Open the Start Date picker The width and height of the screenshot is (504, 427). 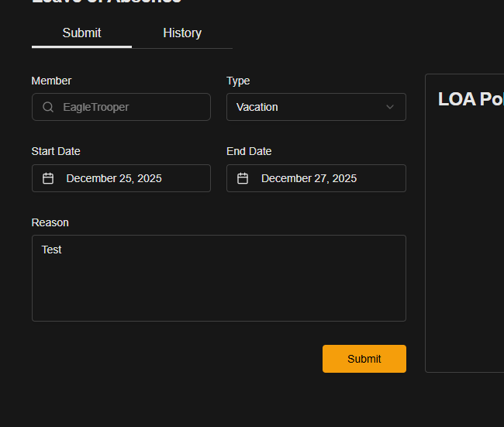pyautogui.click(x=121, y=178)
